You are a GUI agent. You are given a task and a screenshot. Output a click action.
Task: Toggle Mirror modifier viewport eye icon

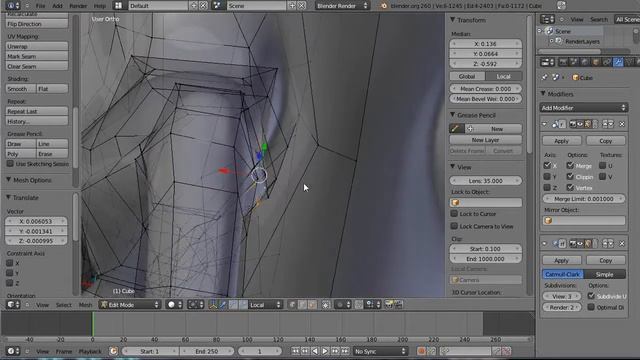point(580,124)
